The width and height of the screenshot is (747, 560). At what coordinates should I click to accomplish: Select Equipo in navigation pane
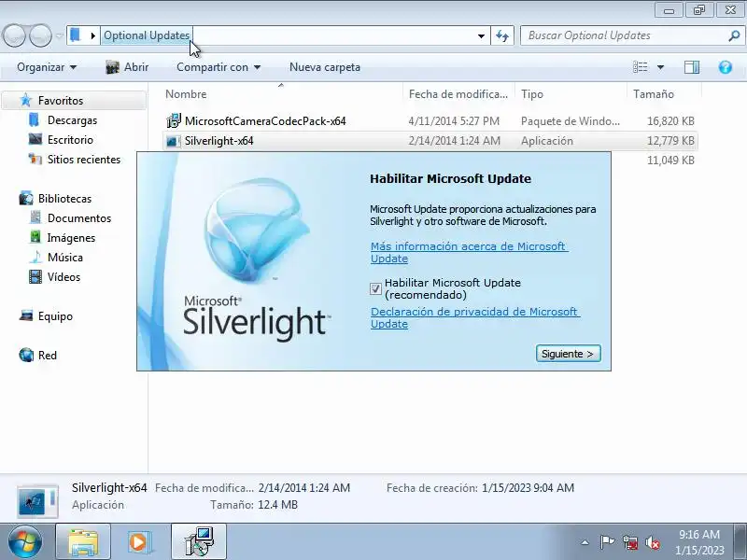[55, 316]
